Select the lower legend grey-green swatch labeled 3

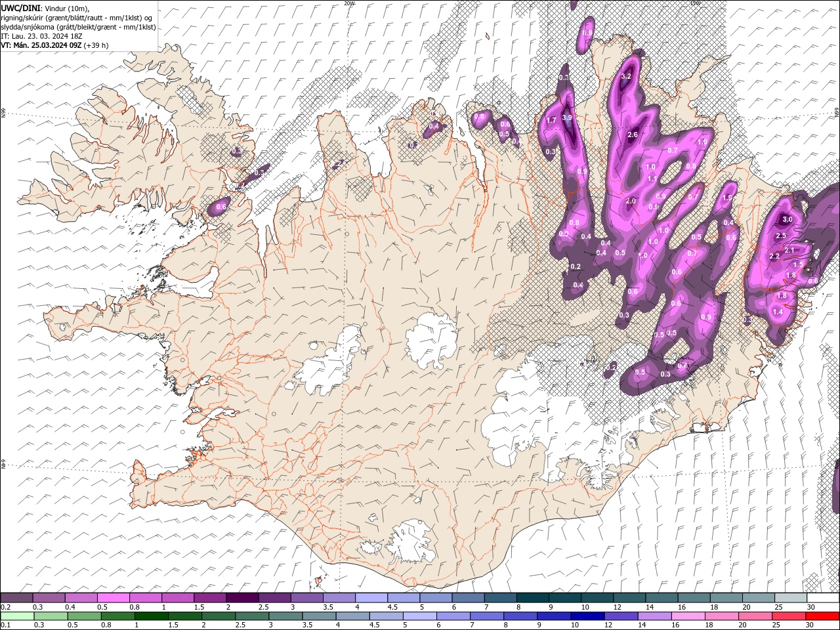pos(285,616)
